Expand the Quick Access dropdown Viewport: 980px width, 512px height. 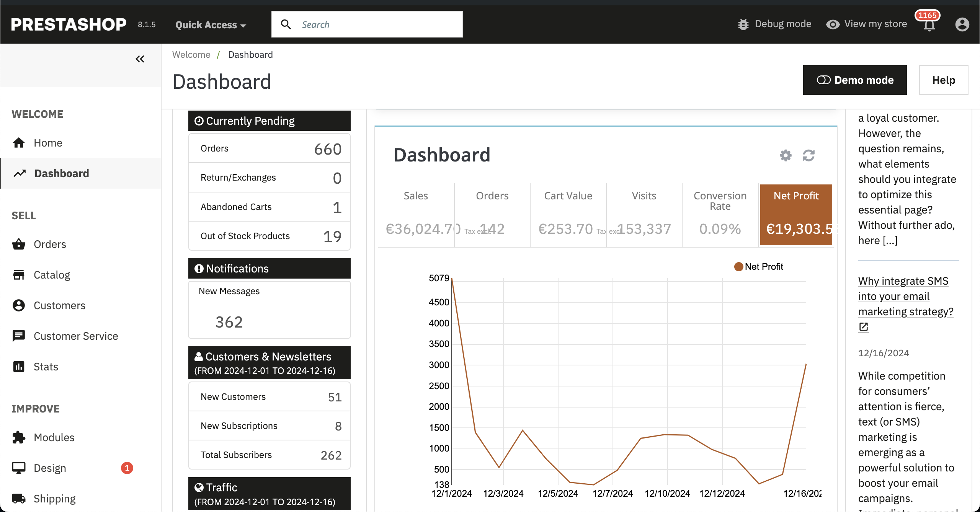pos(211,25)
